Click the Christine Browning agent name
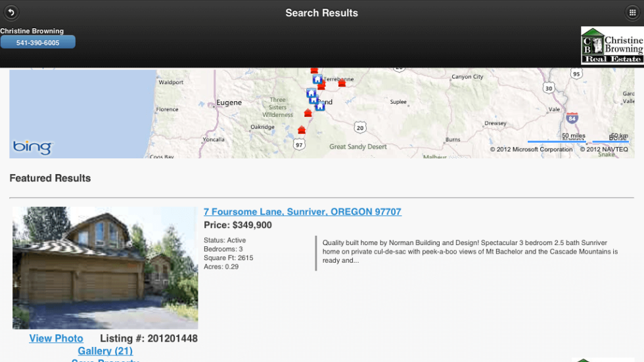Viewport: 644px width, 362px height. pos(32,31)
